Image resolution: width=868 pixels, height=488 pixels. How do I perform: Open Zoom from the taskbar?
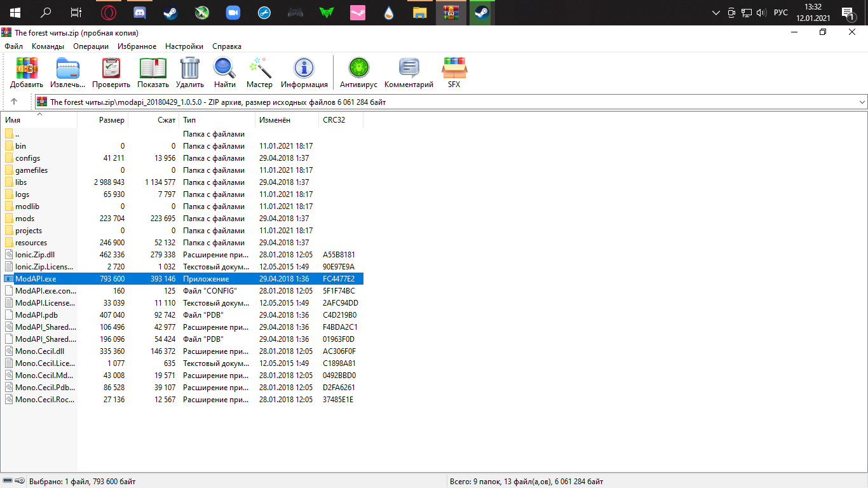click(234, 13)
